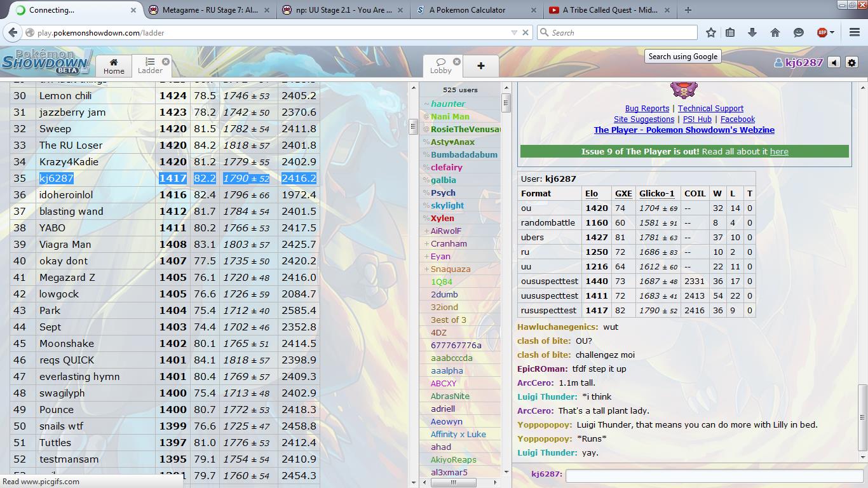Click the plus icon to join a room

coord(480,65)
